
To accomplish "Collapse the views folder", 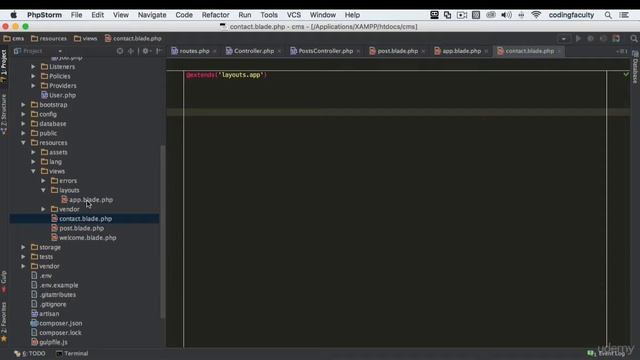I will tap(33, 171).
